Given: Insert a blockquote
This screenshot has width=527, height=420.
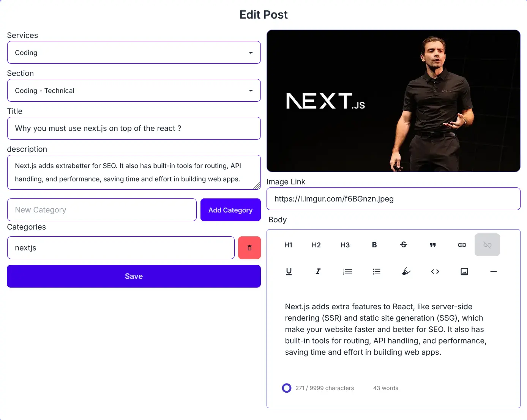Looking at the screenshot, I should coord(433,245).
